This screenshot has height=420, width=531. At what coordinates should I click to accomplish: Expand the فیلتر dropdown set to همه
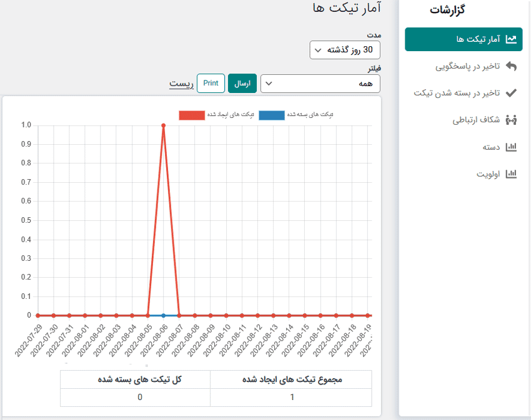click(x=320, y=84)
